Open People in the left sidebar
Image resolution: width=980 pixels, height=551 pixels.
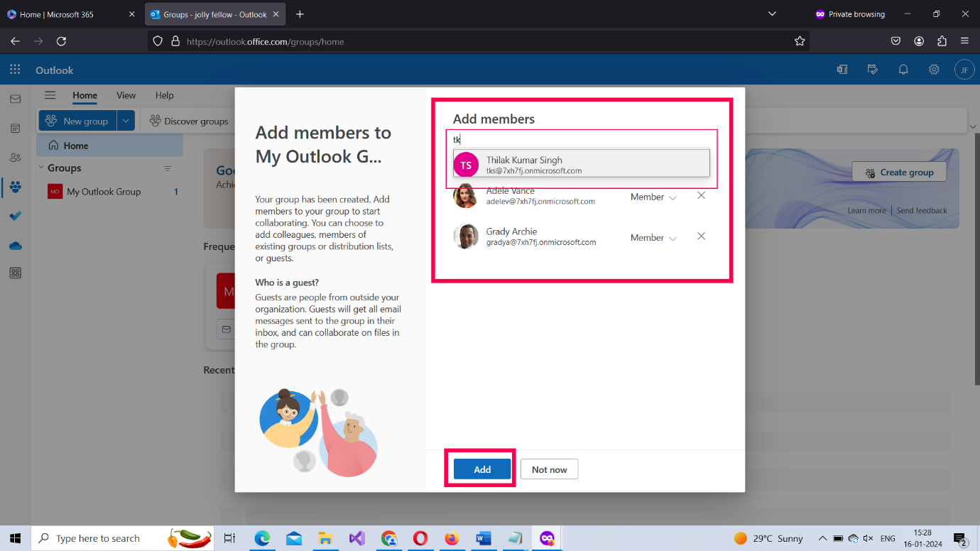[x=15, y=158]
